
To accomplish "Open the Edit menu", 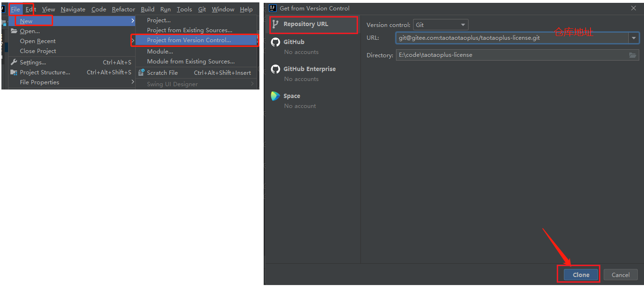I will click(x=30, y=9).
